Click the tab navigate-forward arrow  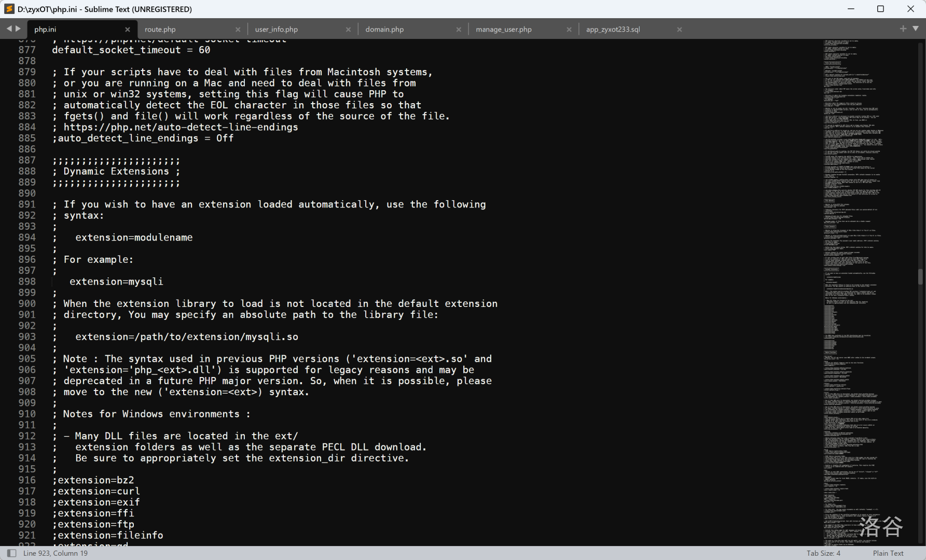pos(18,29)
